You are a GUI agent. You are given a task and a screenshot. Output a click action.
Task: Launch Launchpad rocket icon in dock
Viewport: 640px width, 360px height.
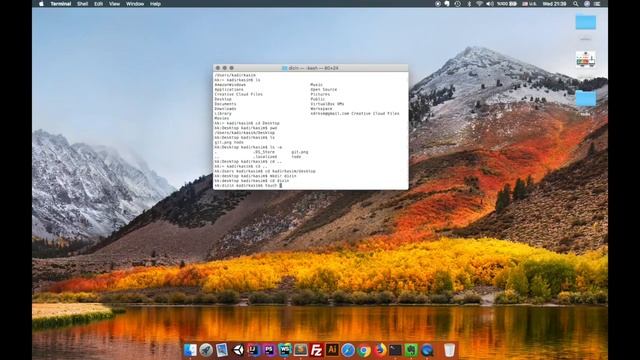point(206,350)
